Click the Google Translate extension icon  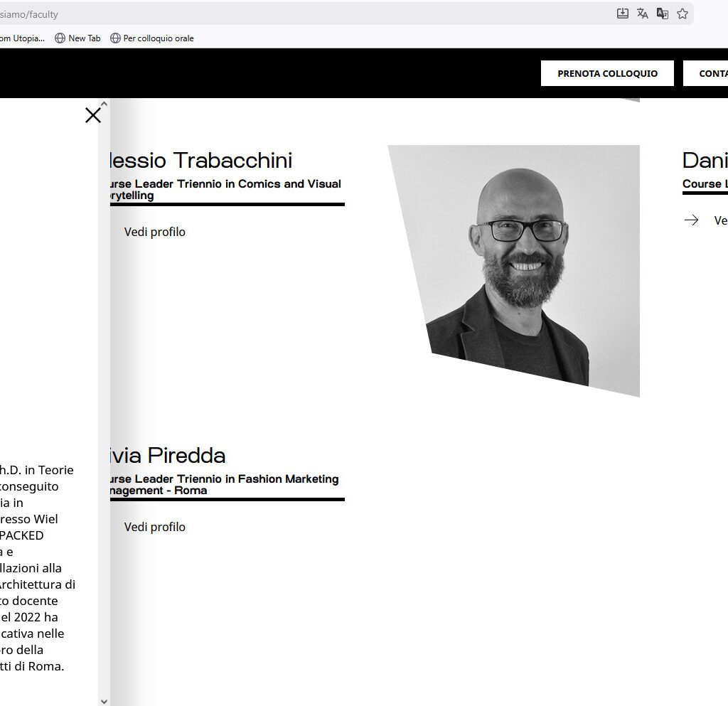(663, 14)
